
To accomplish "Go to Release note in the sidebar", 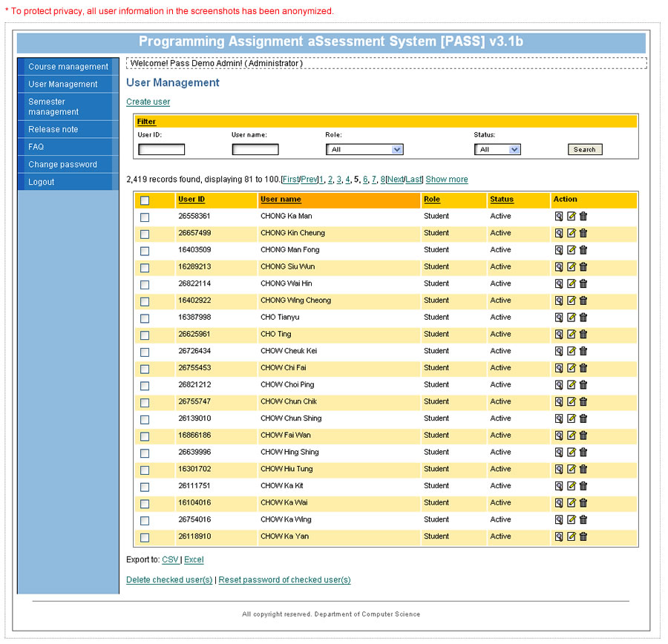I will pos(53,130).
